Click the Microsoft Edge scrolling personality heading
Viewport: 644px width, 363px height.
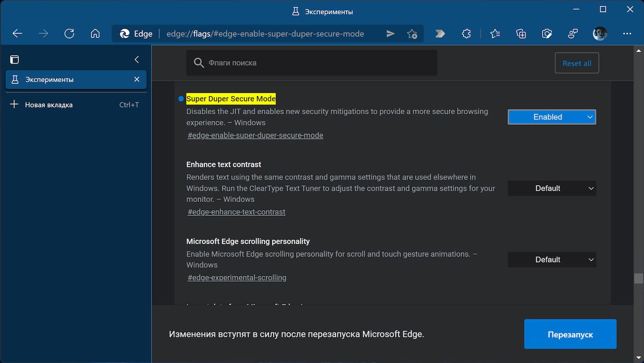[x=248, y=241]
